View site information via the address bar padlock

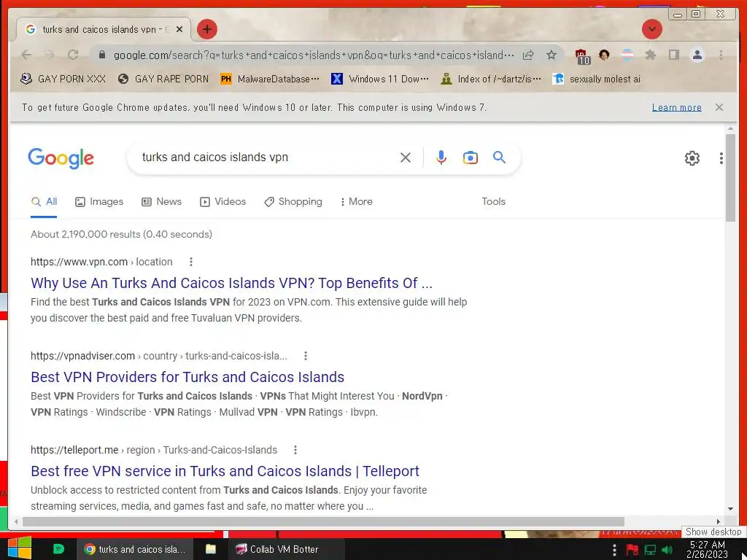tap(101, 55)
